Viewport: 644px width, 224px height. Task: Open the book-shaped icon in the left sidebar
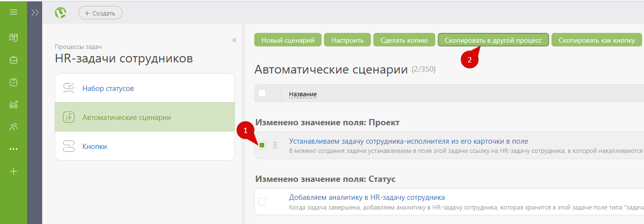(x=14, y=37)
